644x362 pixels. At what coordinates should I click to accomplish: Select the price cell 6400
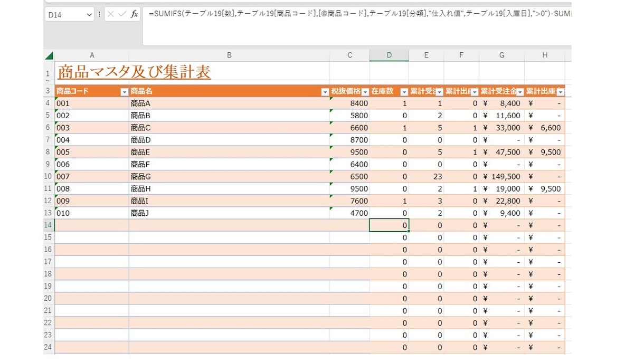(349, 164)
